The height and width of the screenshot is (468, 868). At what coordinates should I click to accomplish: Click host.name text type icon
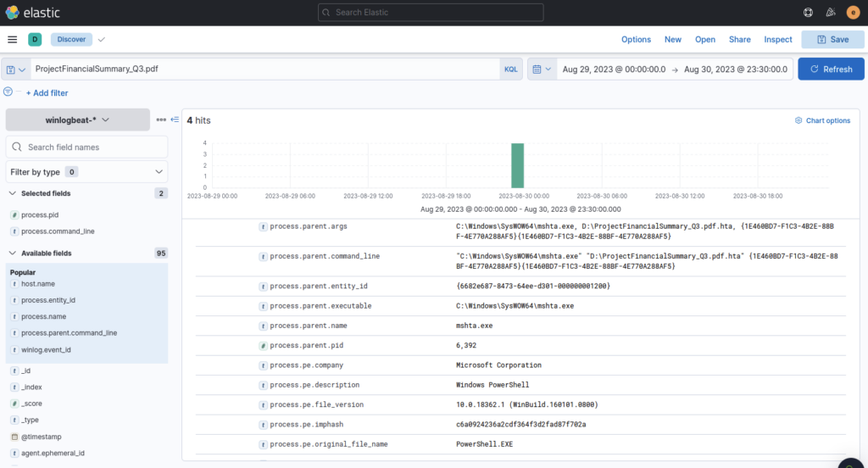pos(14,284)
